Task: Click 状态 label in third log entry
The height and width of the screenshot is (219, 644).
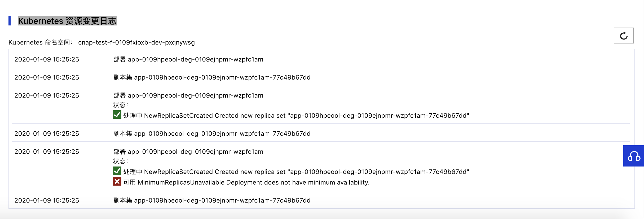Action: click(x=121, y=105)
